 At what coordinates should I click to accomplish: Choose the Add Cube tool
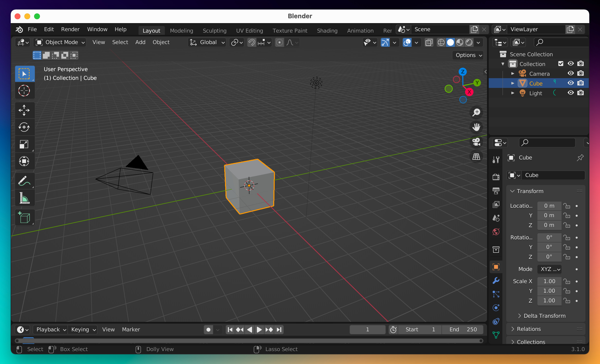[24, 217]
